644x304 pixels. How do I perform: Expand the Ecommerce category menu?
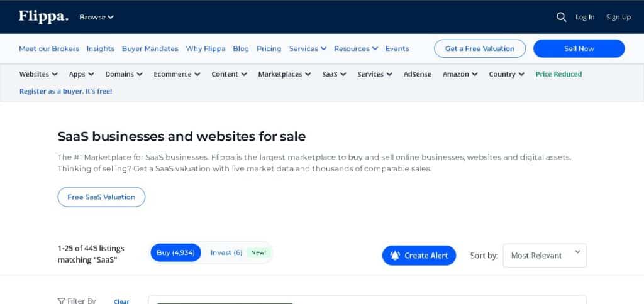coord(177,74)
